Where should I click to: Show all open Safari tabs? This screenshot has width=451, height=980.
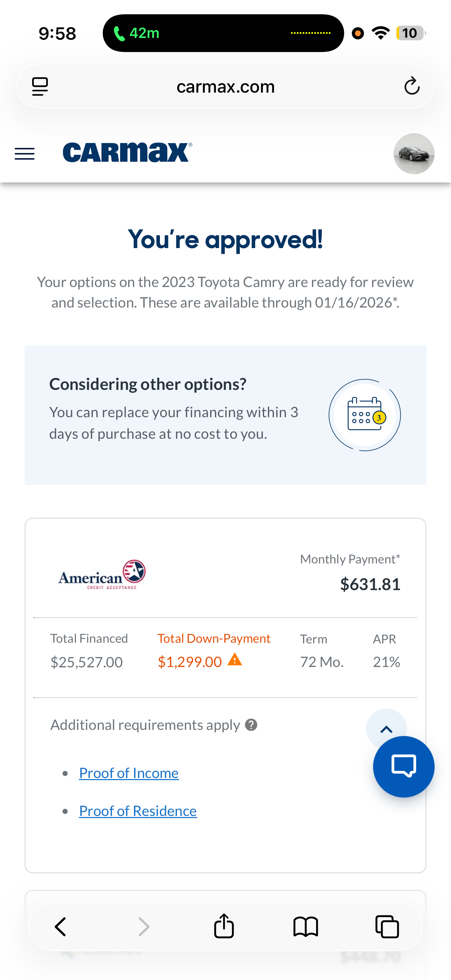tap(387, 926)
